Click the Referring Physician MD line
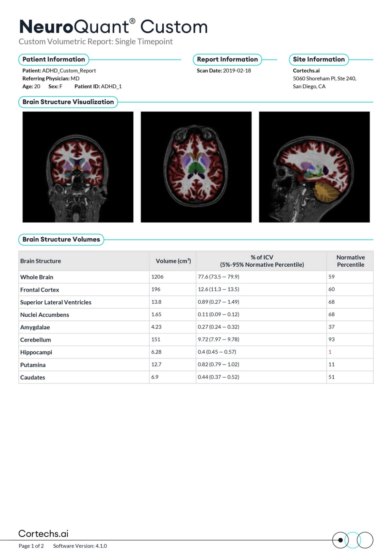Screen dimensions: 392x555 pyautogui.click(x=51, y=78)
